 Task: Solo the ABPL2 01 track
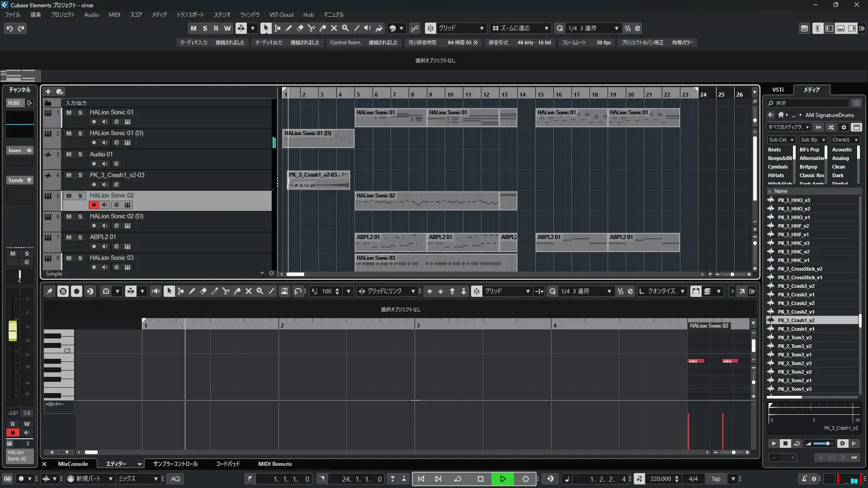tap(80, 237)
